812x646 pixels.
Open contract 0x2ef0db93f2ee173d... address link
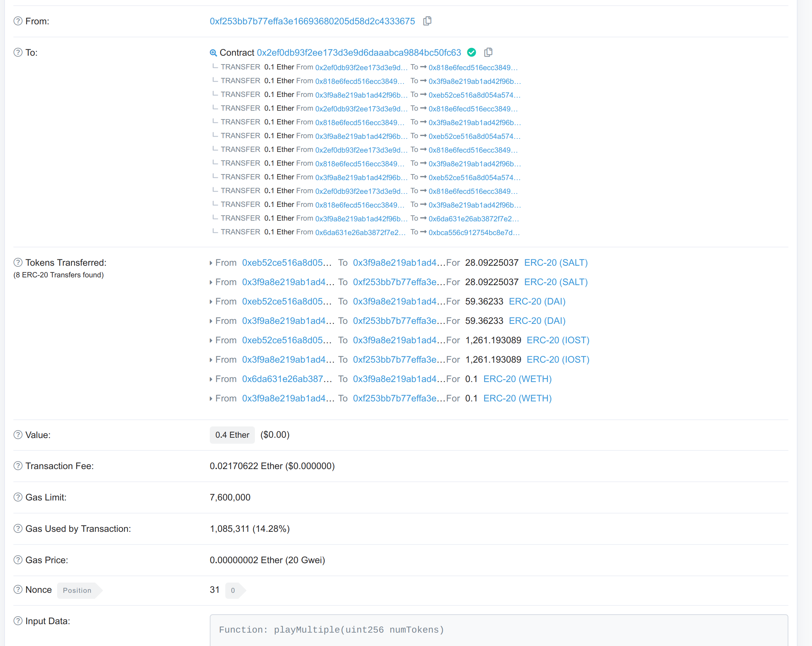tap(359, 52)
